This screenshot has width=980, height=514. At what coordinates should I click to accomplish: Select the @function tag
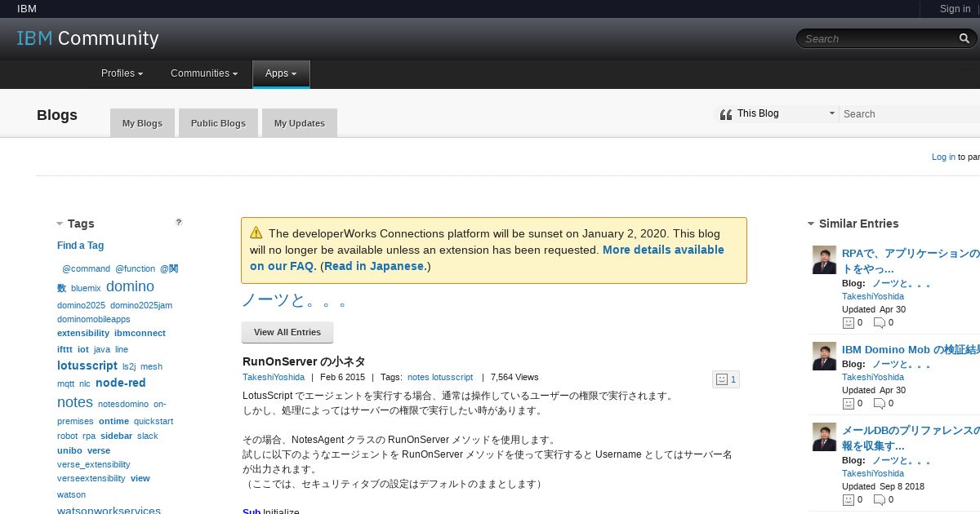click(x=135, y=268)
